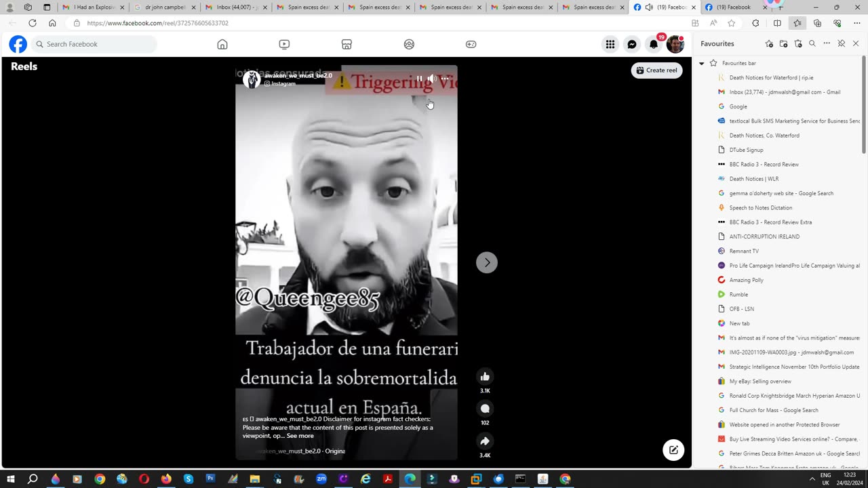
Task: Open reel more options (three dots)
Action: (445, 79)
